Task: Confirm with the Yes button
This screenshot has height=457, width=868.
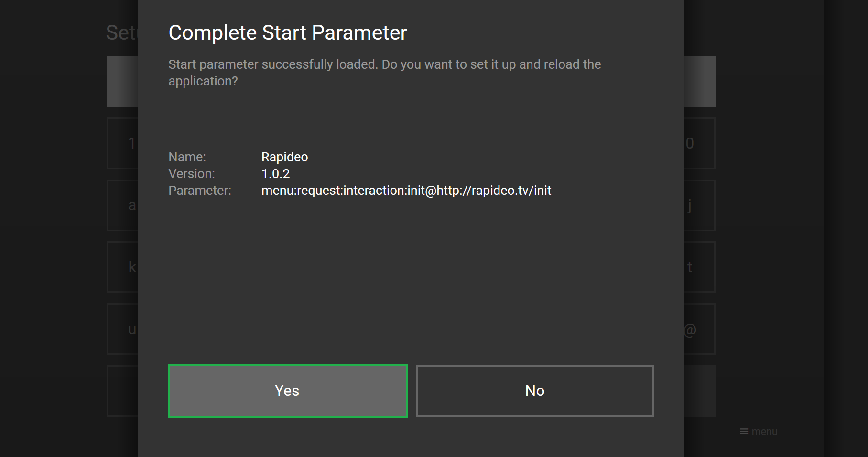Action: click(x=288, y=391)
